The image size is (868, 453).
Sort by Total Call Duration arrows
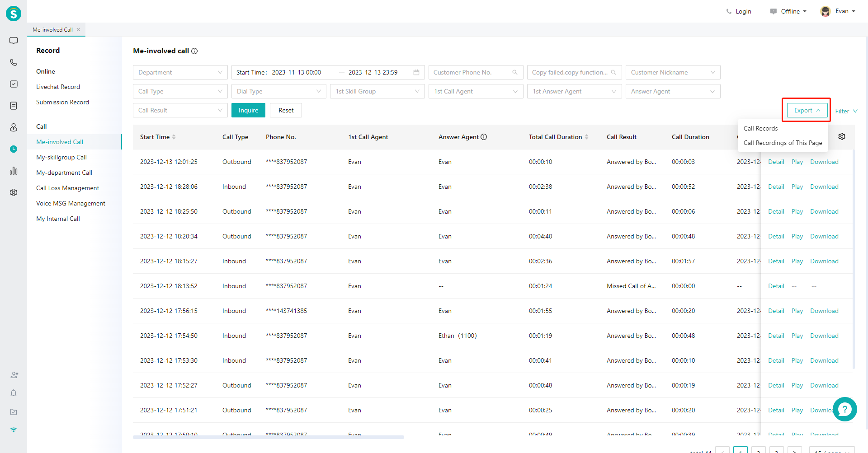(587, 137)
